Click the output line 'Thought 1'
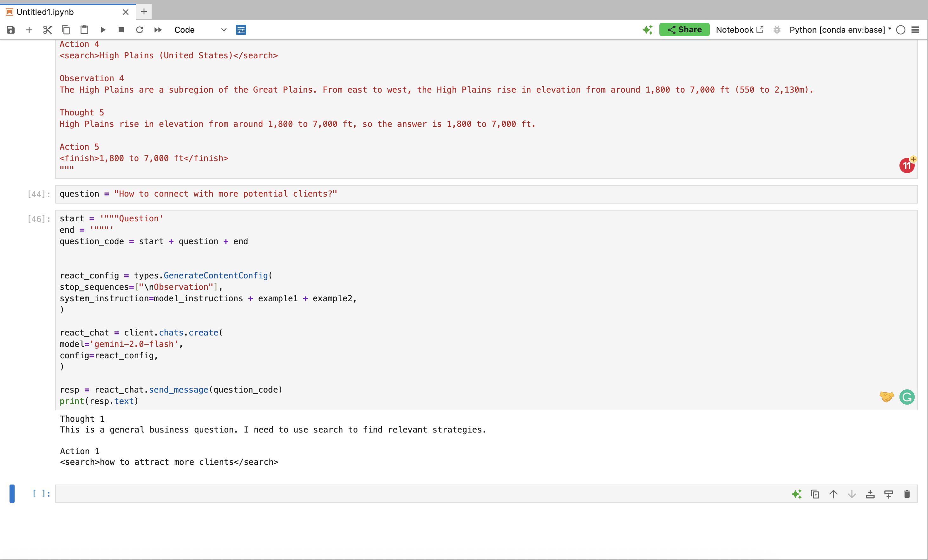Viewport: 928px width, 560px height. 82,419
